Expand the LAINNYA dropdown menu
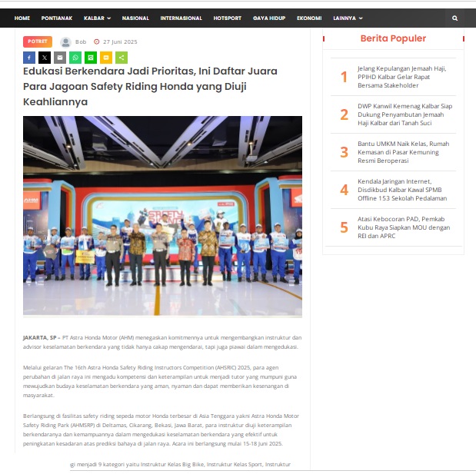Screen dimensions: 476x474 [x=348, y=18]
